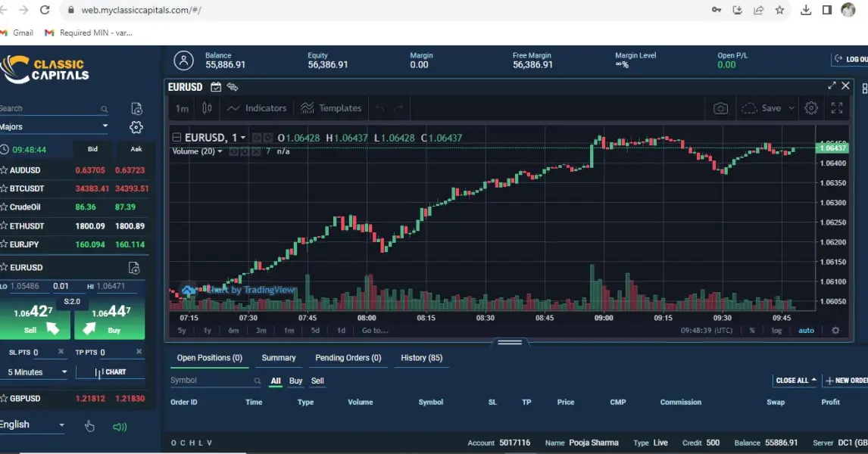Take a chart snapshot with camera icon
Viewport: 868px width, 454px height.
coord(720,108)
